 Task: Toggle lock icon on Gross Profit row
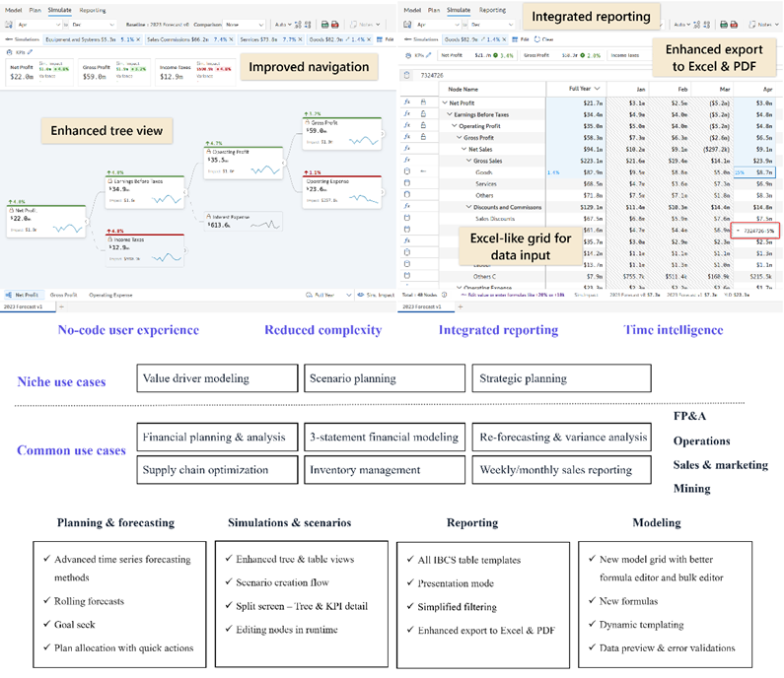(x=423, y=136)
